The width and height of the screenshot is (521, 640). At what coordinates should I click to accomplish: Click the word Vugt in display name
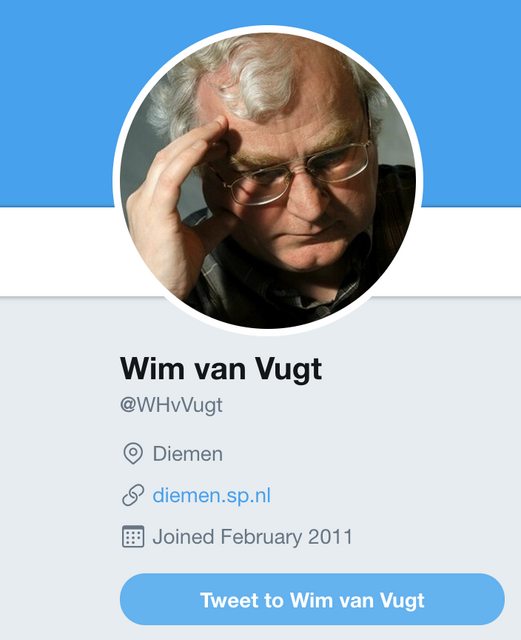pos(288,369)
